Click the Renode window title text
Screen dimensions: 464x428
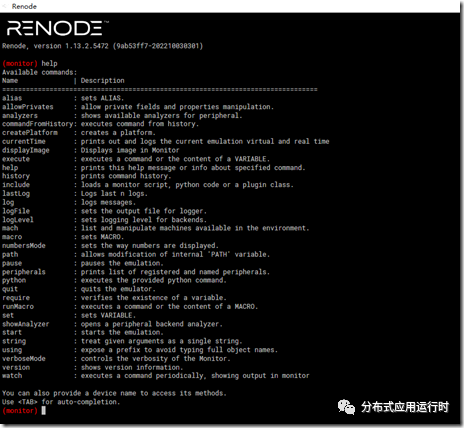(24, 6)
